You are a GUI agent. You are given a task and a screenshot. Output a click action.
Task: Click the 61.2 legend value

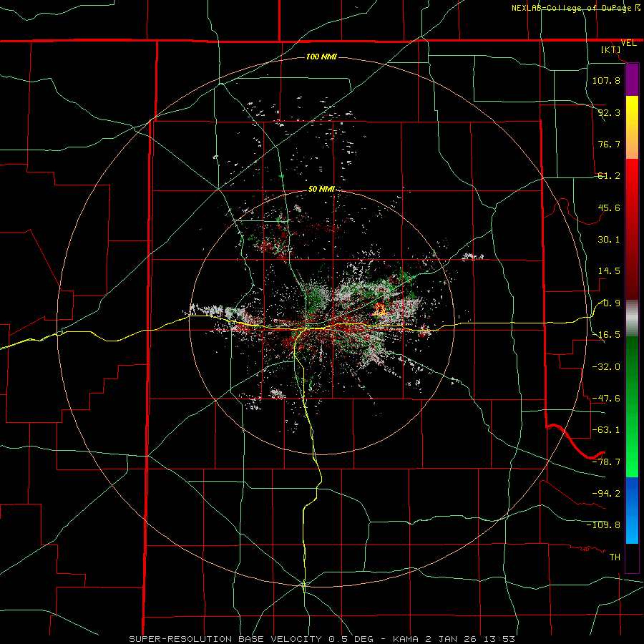point(609,176)
